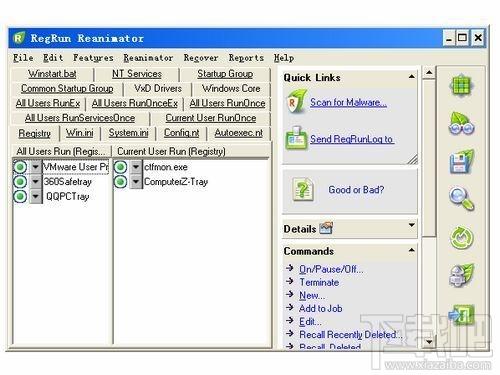The width and height of the screenshot is (500, 375).
Task: Switch to the Config.nt tab
Action: coord(181,133)
